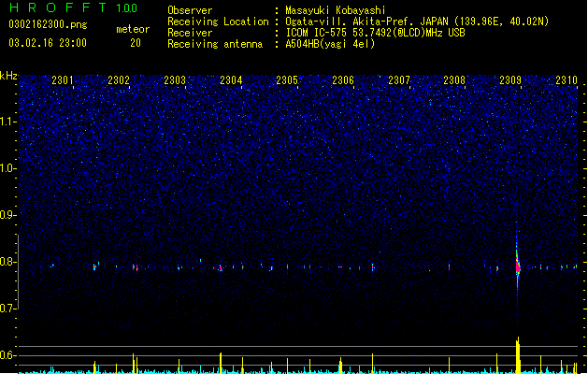Select the 2310 time marker label

click(x=566, y=80)
